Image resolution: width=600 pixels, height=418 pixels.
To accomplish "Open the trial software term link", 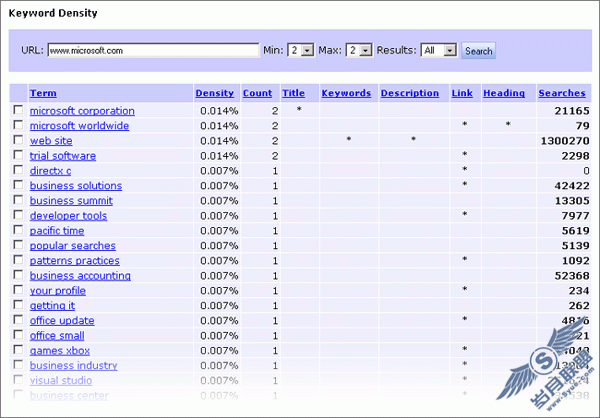I will (x=63, y=156).
